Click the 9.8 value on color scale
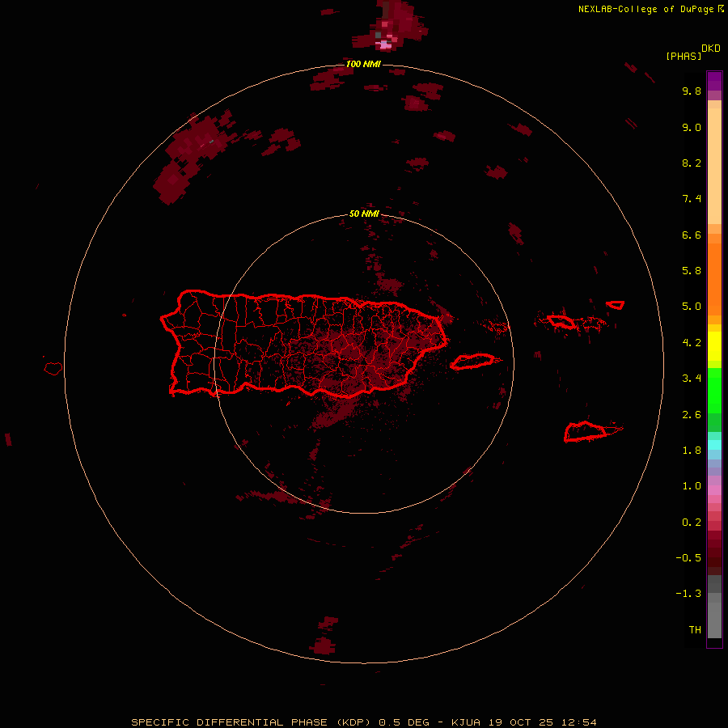This screenshot has height=728, width=728. coord(692,91)
